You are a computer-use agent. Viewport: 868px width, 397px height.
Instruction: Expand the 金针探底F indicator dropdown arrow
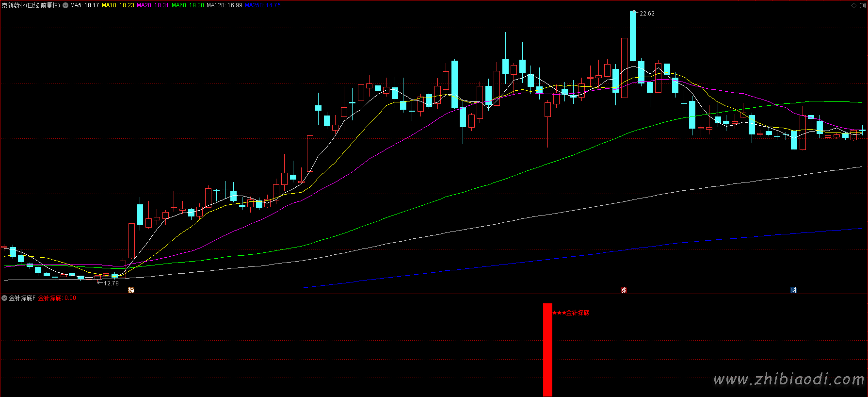tap(4, 298)
